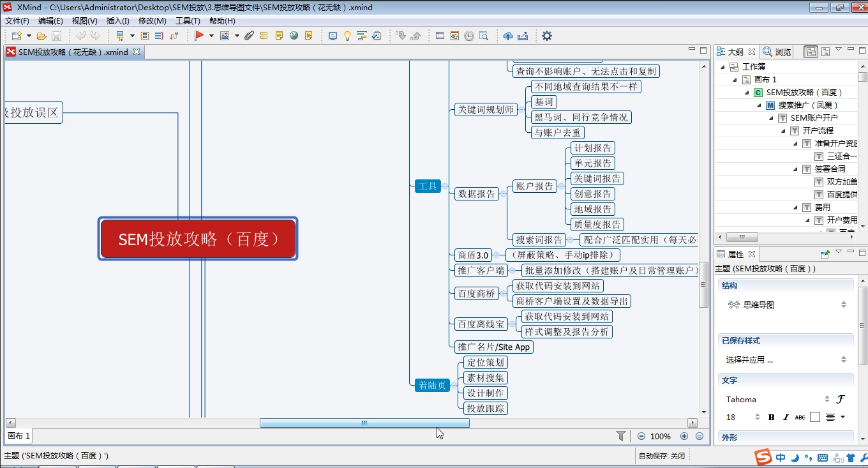This screenshot has height=468, width=868.
Task: Click the open folder icon in toolbar
Action: (x=41, y=36)
